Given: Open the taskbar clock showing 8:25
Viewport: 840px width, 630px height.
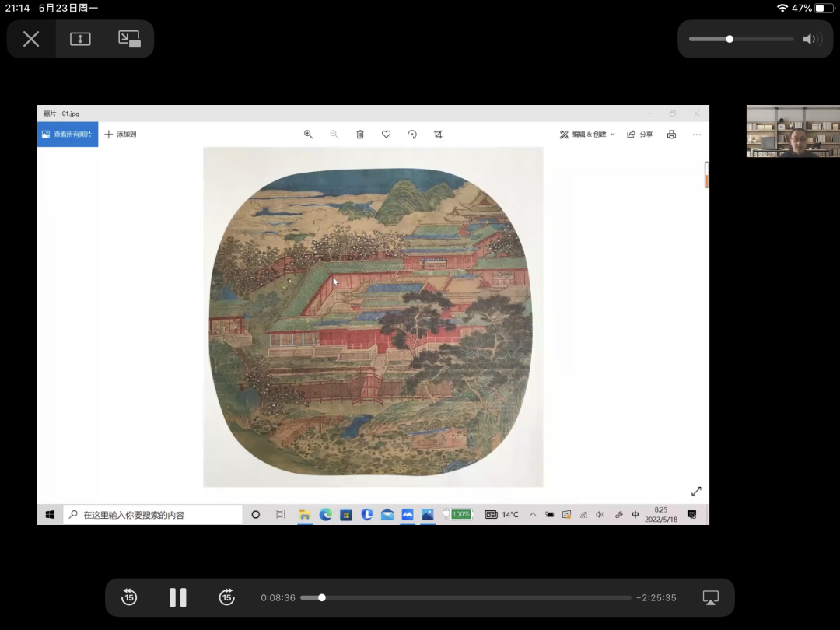Looking at the screenshot, I should pos(661,515).
